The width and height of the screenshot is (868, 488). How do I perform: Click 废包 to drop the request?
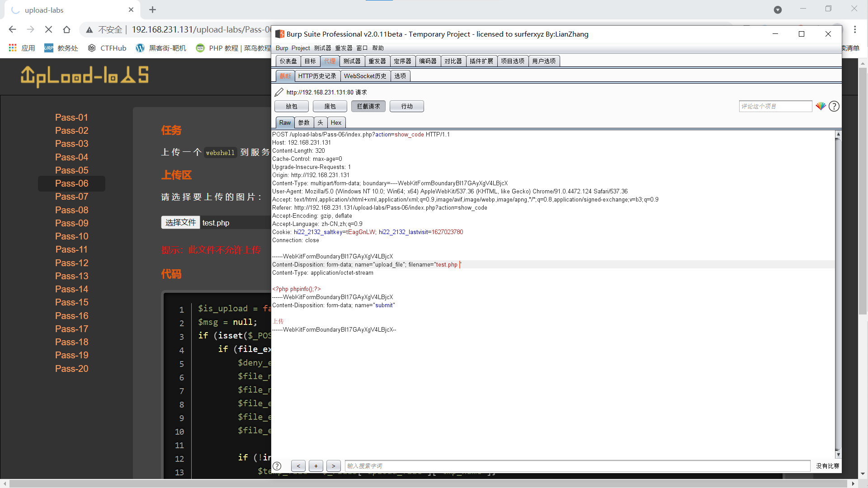(x=330, y=106)
